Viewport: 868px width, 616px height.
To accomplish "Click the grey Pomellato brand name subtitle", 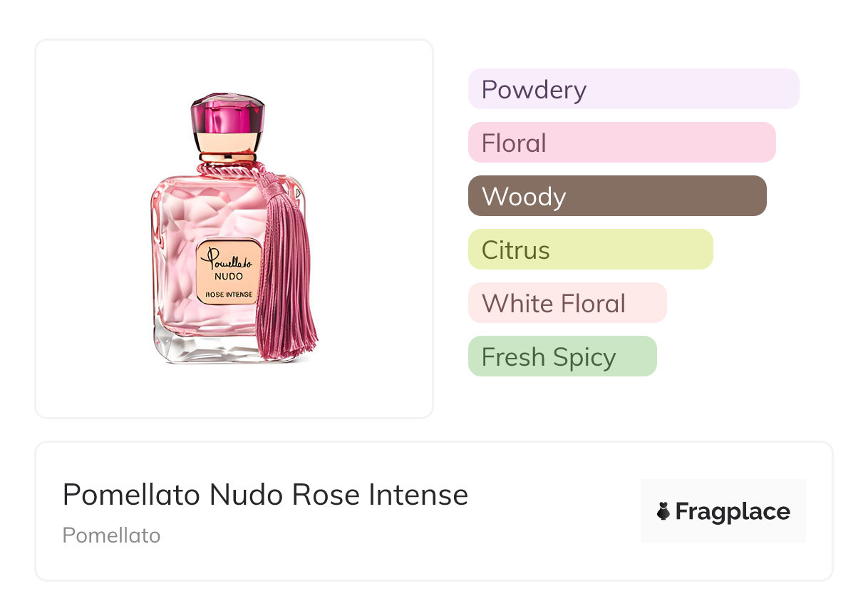I will 111,535.
